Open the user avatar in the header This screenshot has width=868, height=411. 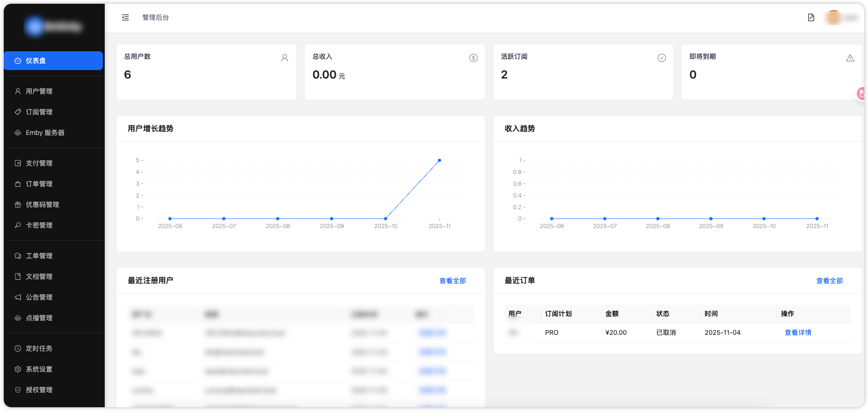[x=833, y=17]
